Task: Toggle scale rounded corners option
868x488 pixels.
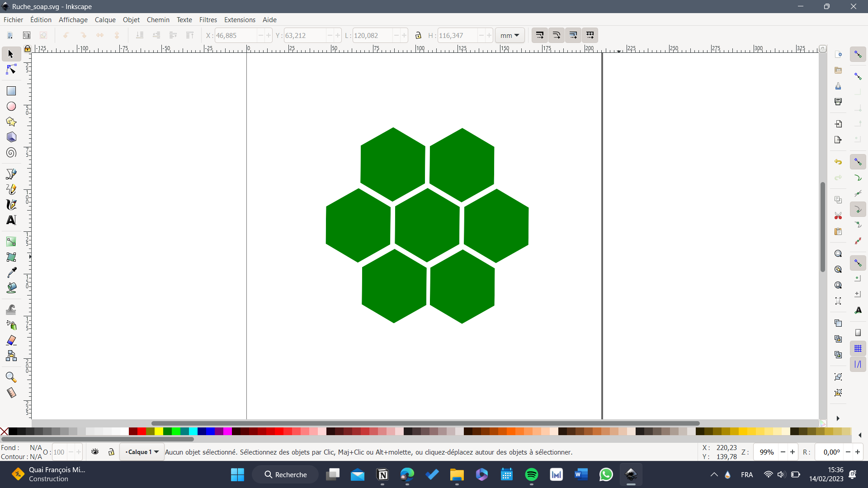Action: [557, 35]
